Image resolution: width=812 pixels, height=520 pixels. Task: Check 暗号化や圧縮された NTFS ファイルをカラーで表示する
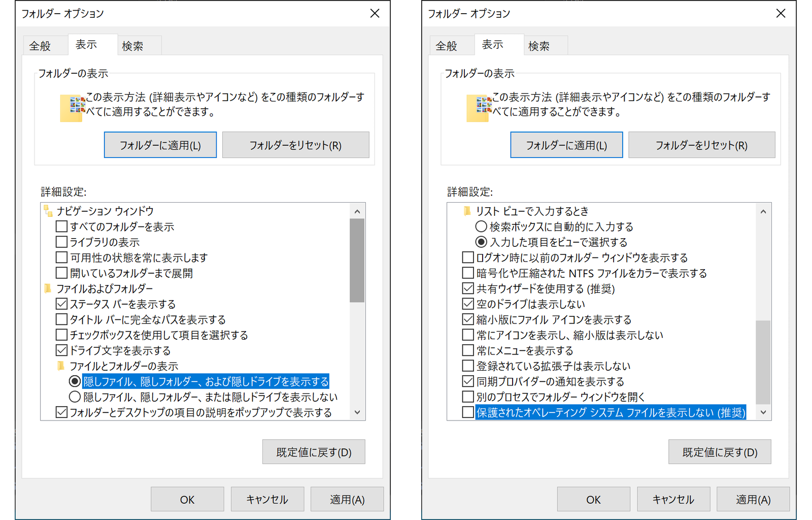point(468,273)
